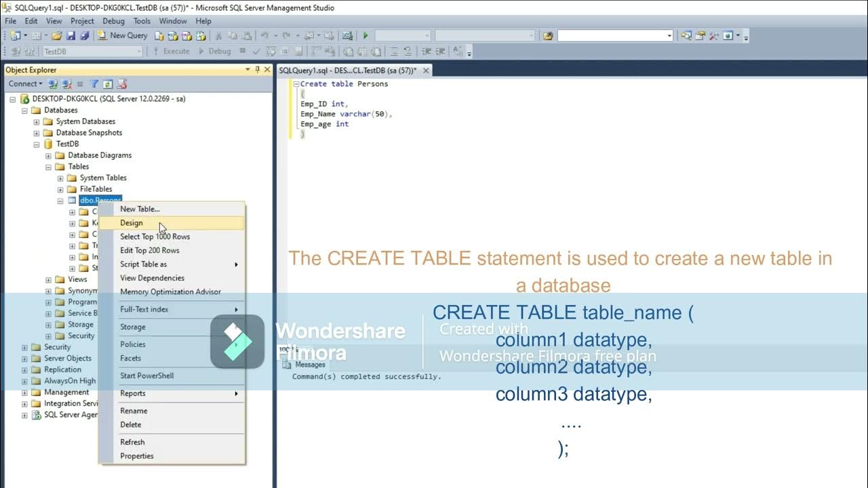The height and width of the screenshot is (488, 868).
Task: Click the Database Engine Query icon after New Query
Action: (x=159, y=35)
